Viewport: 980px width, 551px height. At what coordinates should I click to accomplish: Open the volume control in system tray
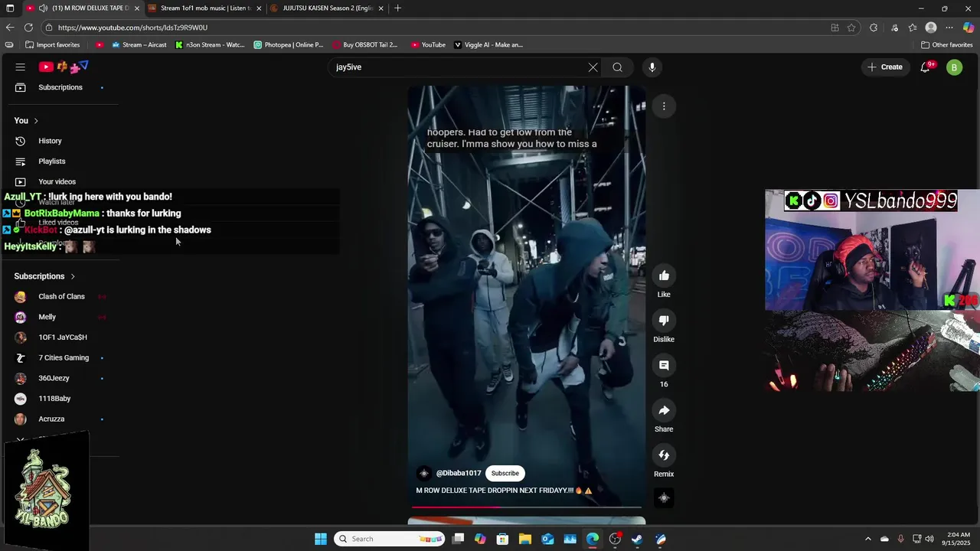coord(929,539)
